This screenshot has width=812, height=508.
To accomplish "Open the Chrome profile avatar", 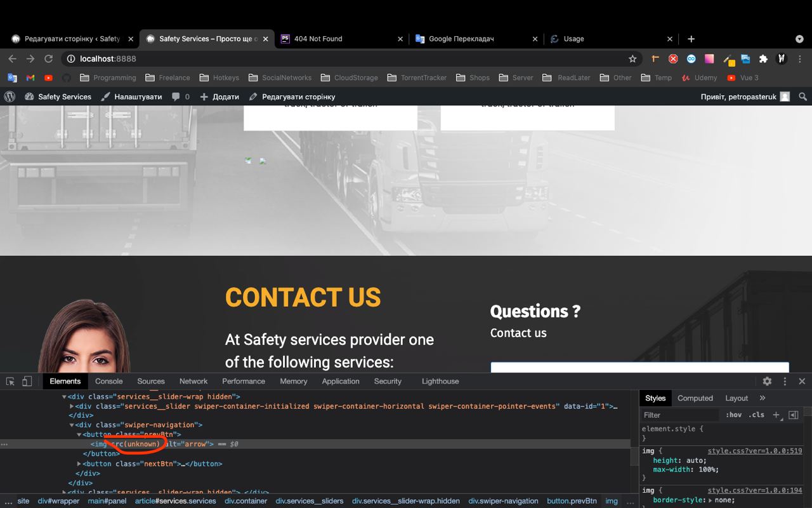I will click(782, 58).
